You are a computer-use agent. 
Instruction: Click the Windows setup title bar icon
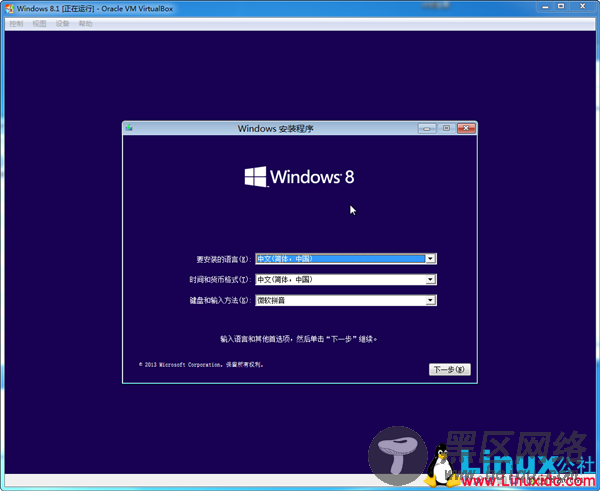(x=129, y=128)
